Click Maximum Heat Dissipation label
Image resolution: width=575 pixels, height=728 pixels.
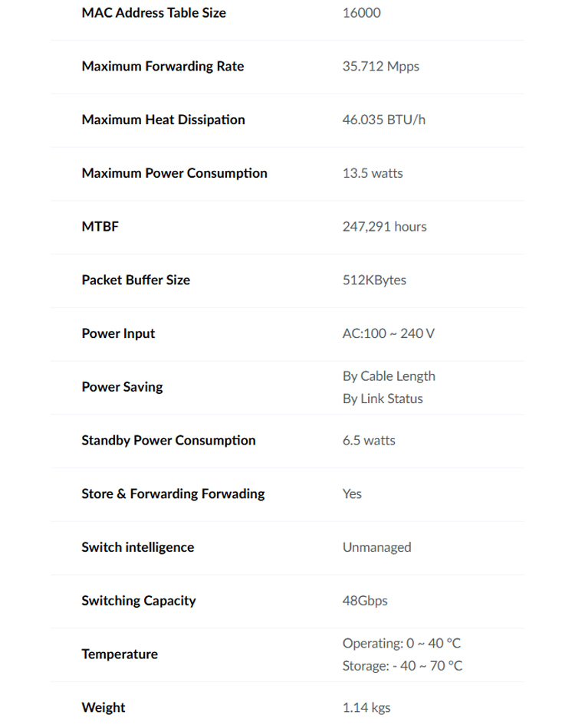tap(163, 120)
